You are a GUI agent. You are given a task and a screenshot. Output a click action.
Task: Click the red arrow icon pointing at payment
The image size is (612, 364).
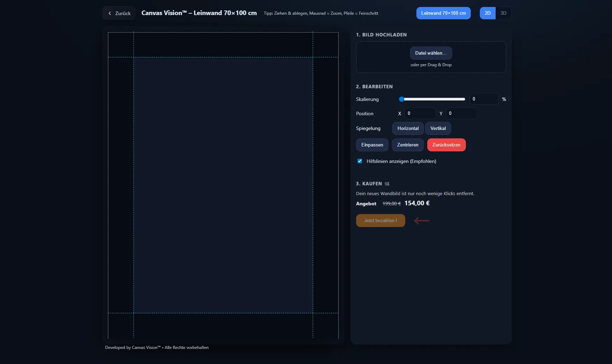pos(421,221)
